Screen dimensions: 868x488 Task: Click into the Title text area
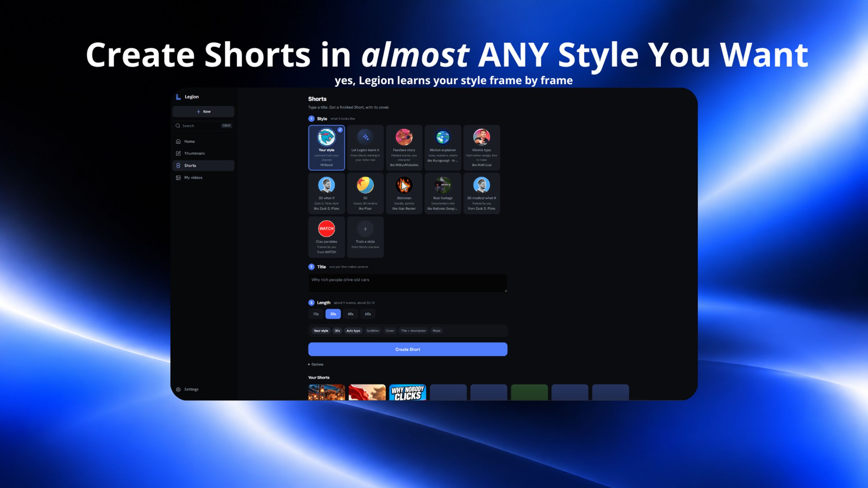coord(407,283)
